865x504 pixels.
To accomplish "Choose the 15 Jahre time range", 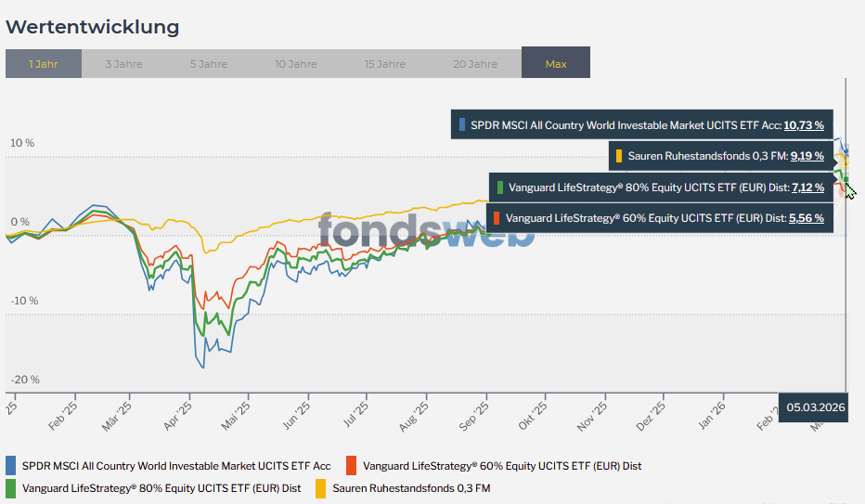I will click(385, 64).
